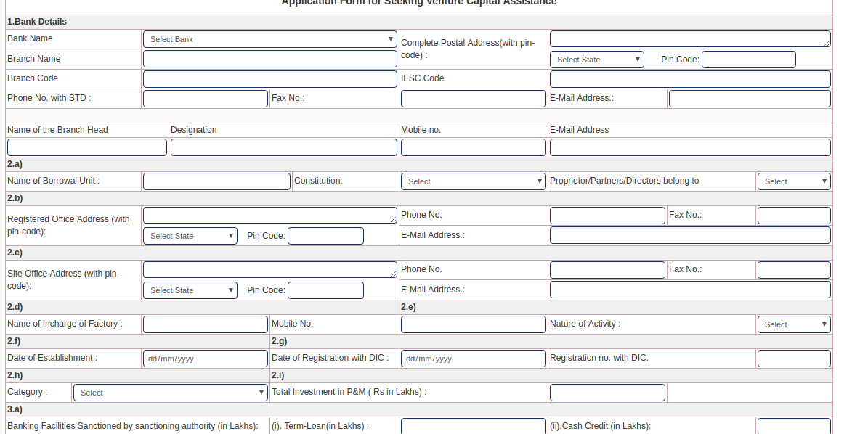Focus the Branch Code text box

click(x=269, y=78)
